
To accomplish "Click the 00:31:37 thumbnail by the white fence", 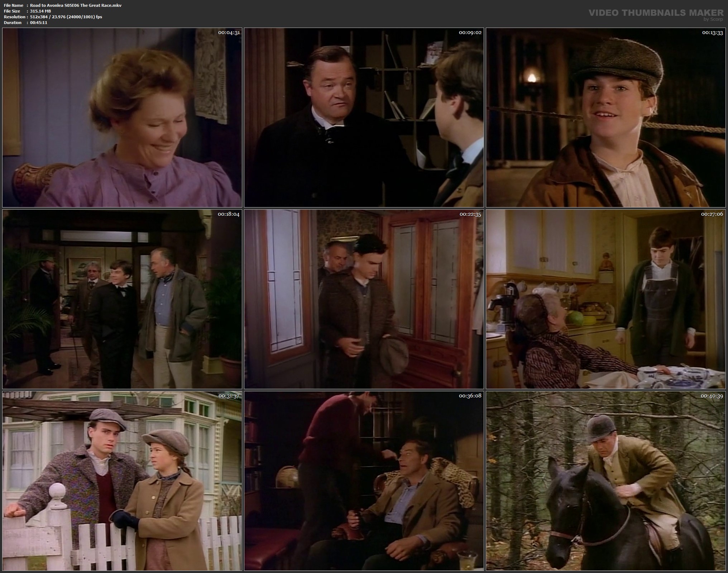I will pyautogui.click(x=122, y=481).
